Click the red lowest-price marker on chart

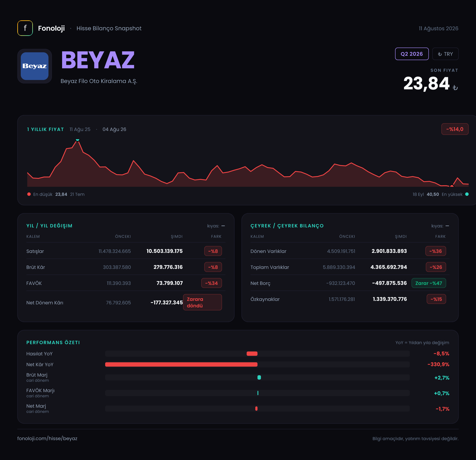coord(452,186)
